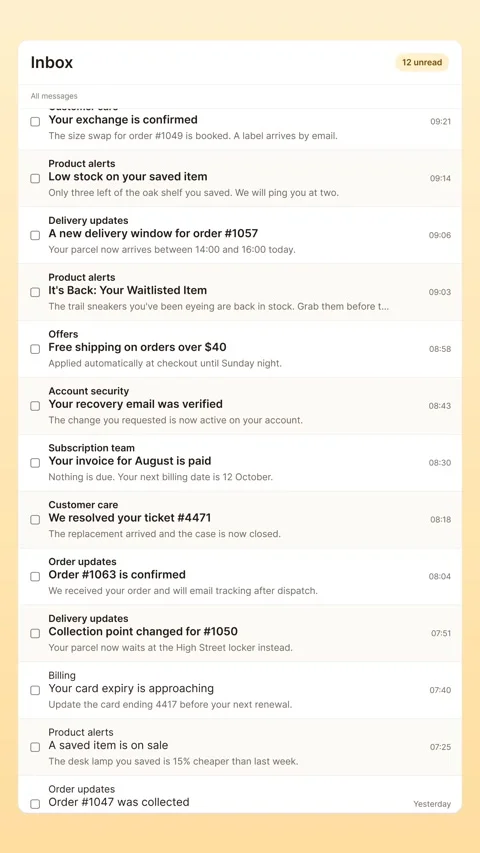Check the August invoice paid message box
The width and height of the screenshot is (480, 853).
[35, 463]
